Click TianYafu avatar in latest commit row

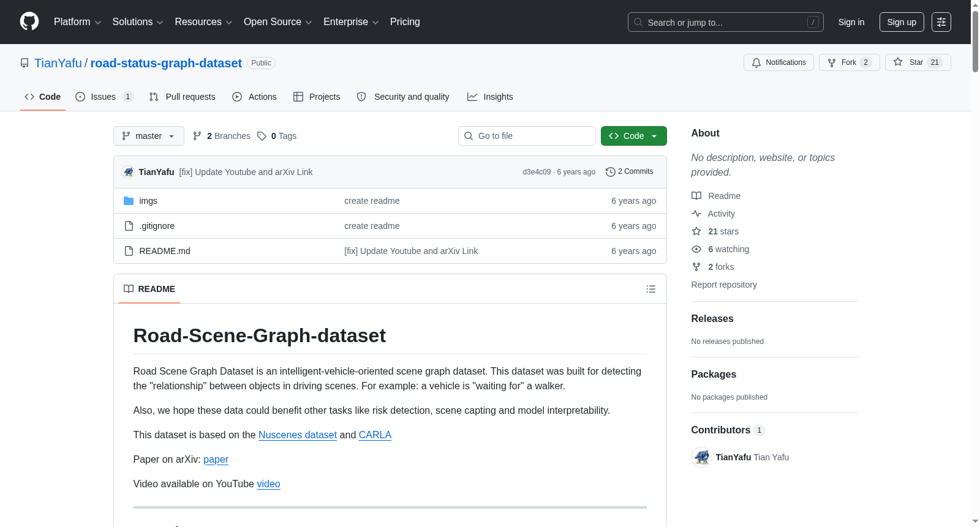click(x=128, y=172)
